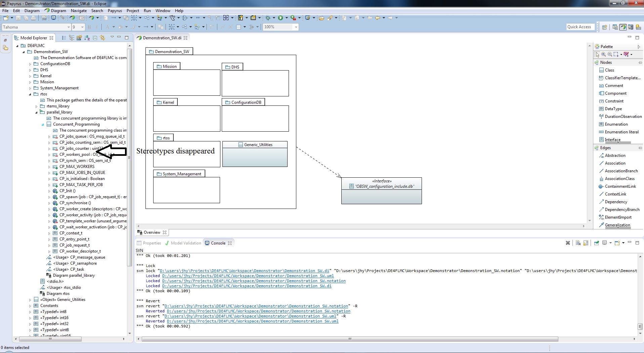Click the Back navigation yellow arrow
644x353 pixels.
(x=377, y=17)
